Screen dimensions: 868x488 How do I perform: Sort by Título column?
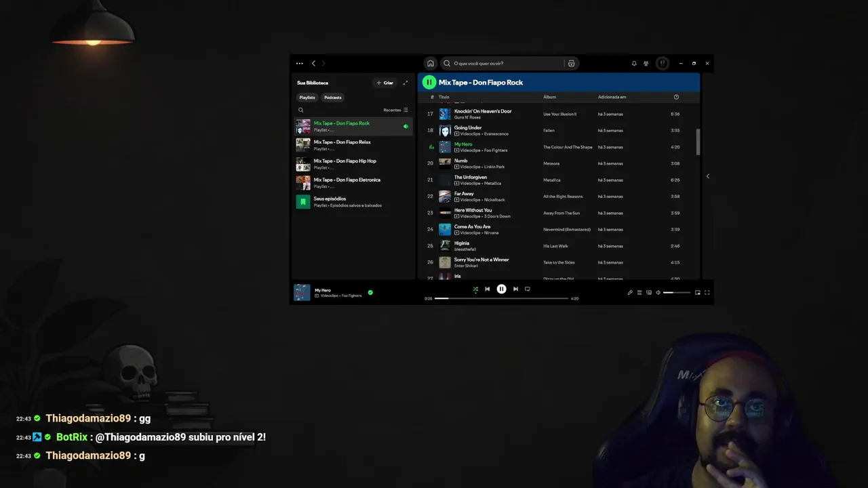pos(444,97)
